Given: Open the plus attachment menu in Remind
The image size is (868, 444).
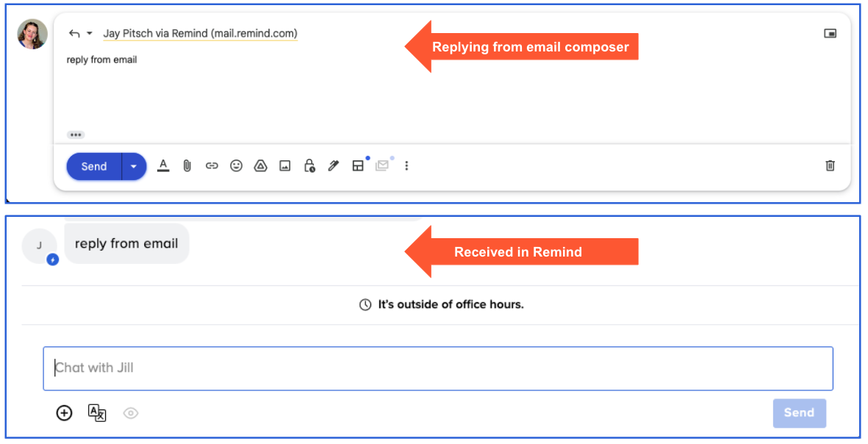Looking at the screenshot, I should (x=65, y=413).
